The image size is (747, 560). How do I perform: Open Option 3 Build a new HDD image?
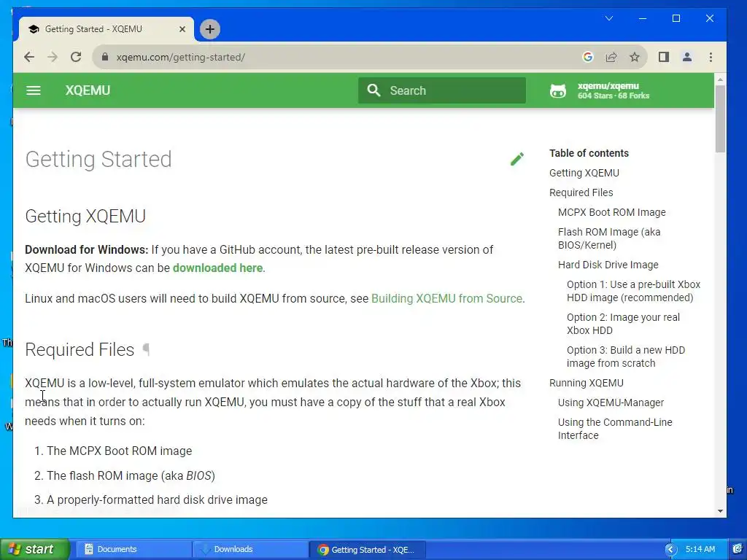coord(625,357)
